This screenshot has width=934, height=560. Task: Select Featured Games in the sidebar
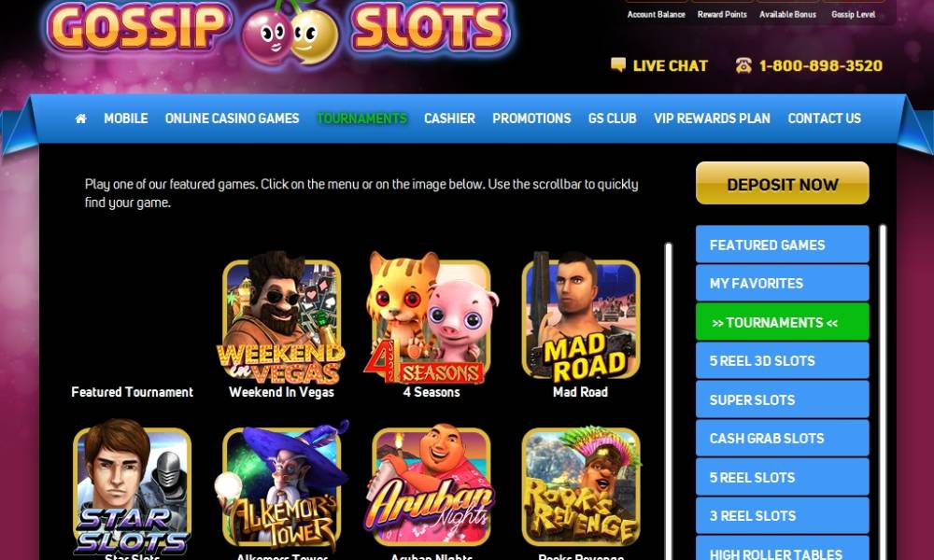pyautogui.click(x=782, y=244)
